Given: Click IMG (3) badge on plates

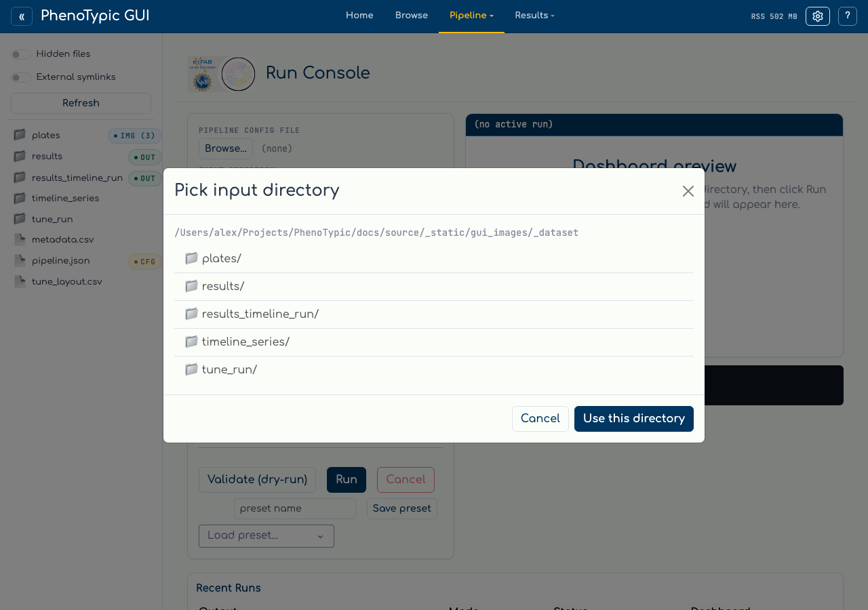Looking at the screenshot, I should [x=135, y=136].
